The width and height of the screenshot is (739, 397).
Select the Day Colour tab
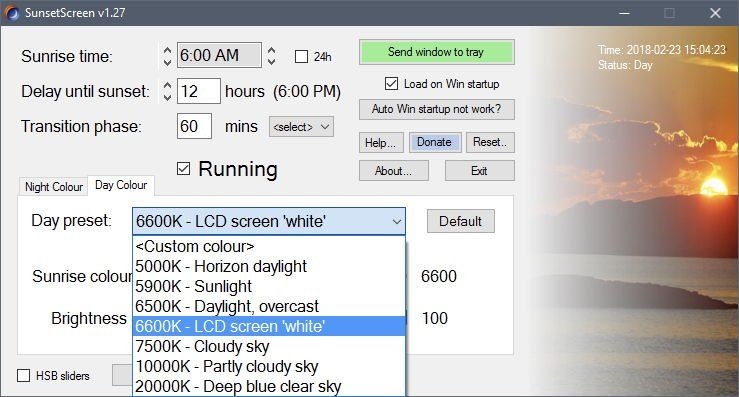pyautogui.click(x=121, y=185)
